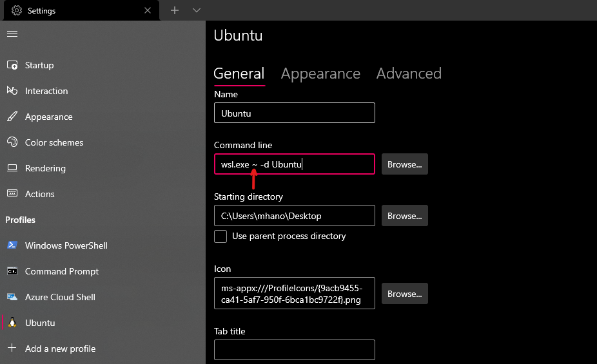Click the Settings gear icon in tab
Viewport: 597px width, 364px height.
17,10
